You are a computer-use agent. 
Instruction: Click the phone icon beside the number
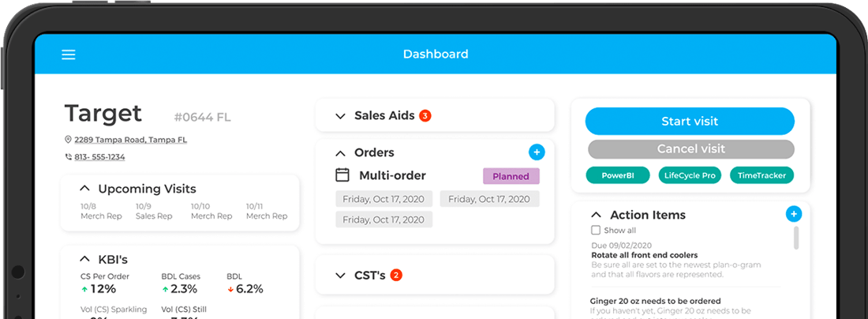(x=68, y=156)
